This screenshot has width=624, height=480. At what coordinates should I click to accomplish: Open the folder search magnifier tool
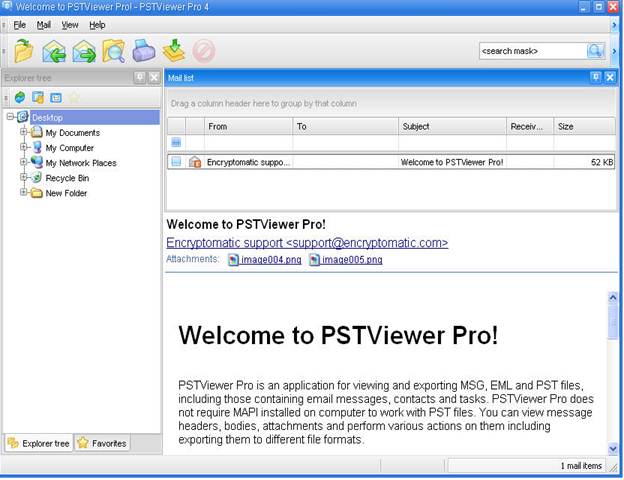tap(114, 51)
